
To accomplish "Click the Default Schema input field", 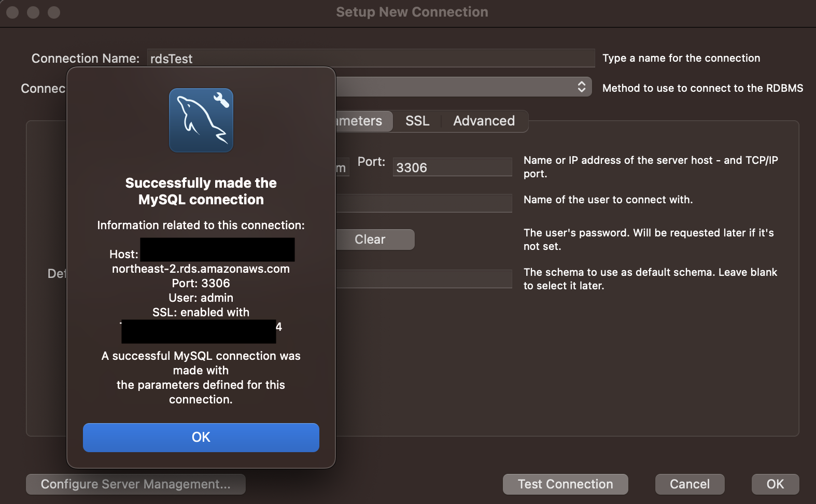I will click(x=424, y=279).
